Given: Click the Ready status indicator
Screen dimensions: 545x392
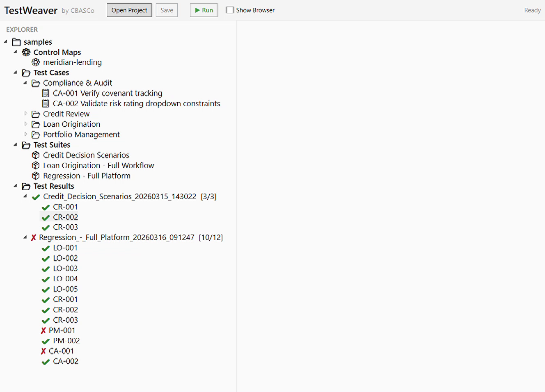Looking at the screenshot, I should (532, 10).
